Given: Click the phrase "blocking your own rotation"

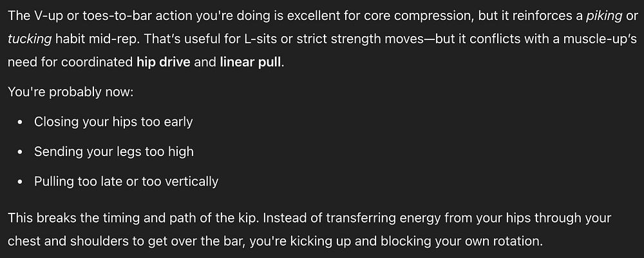Looking at the screenshot, I should (462, 241).
